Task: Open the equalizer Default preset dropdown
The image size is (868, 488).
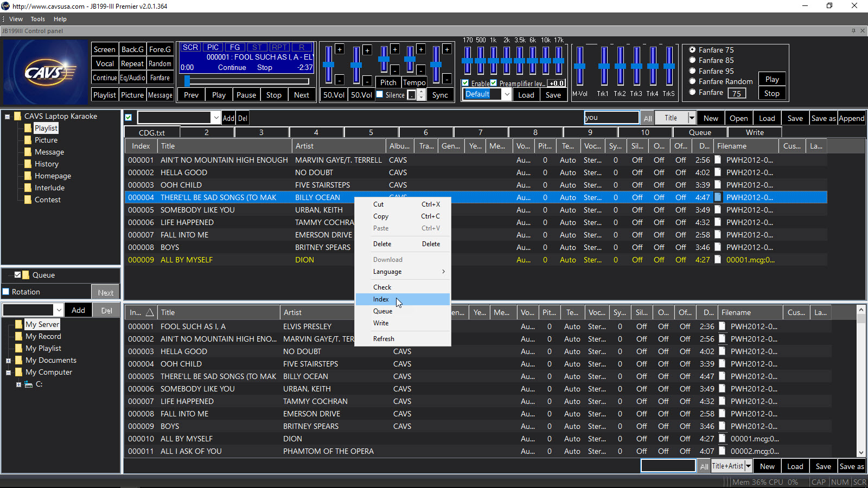Action: (507, 94)
